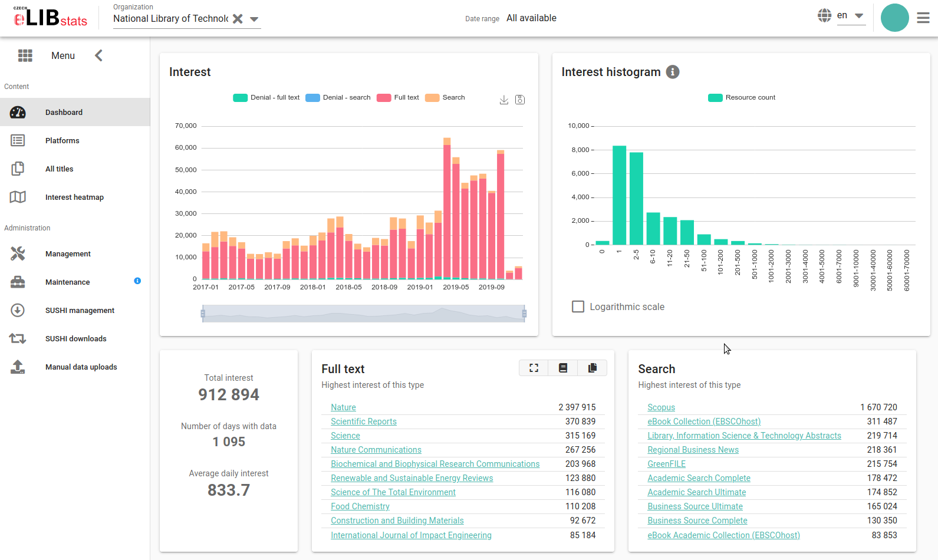The height and width of the screenshot is (560, 938).
Task: Click the histogram bar for bin 1
Action: (619, 195)
